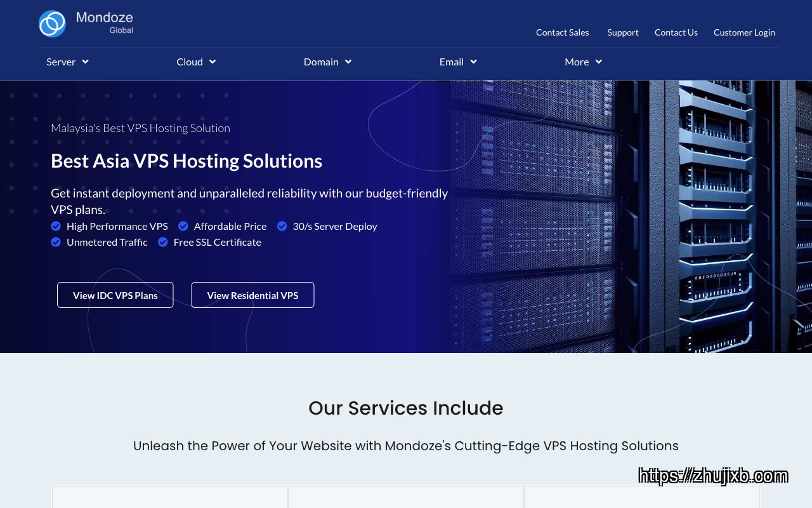Select the 30/s Server Deploy text
Image resolution: width=812 pixels, height=508 pixels.
(335, 226)
